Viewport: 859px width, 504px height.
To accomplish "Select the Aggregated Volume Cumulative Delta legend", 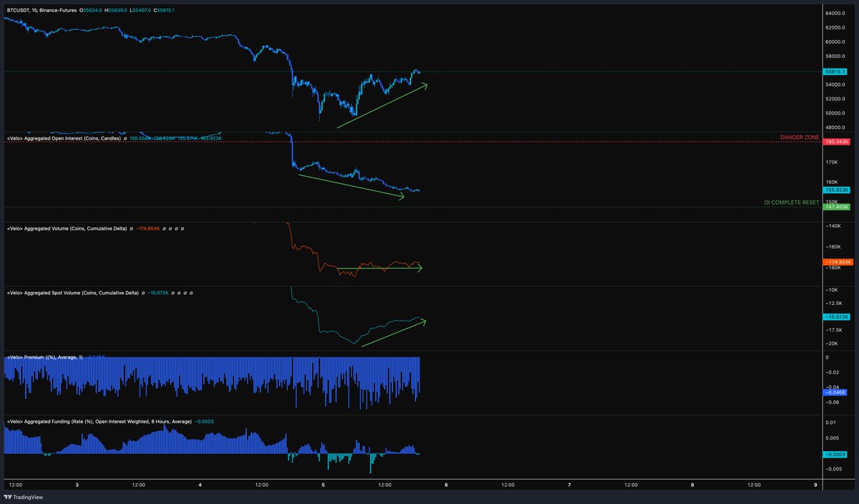I will click(x=67, y=229).
